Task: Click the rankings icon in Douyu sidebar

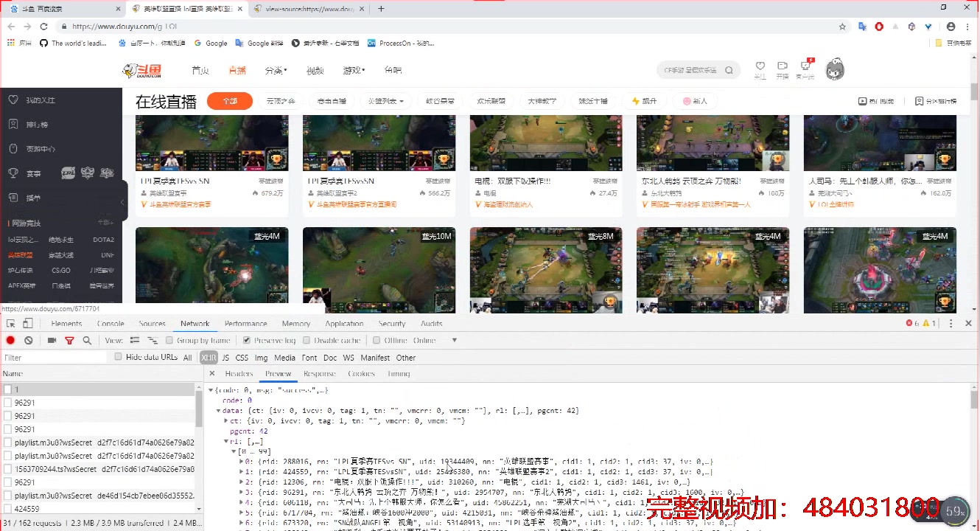Action: (x=13, y=125)
